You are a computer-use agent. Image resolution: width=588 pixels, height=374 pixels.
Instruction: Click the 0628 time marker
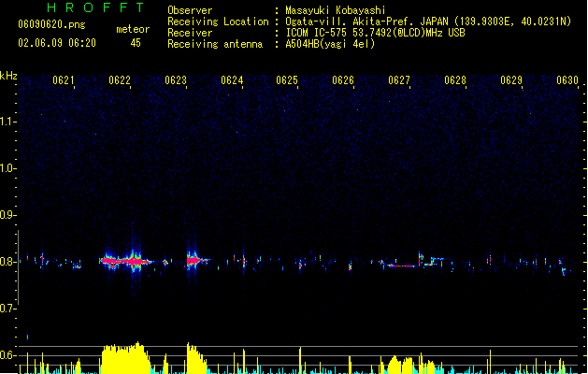pyautogui.click(x=455, y=80)
